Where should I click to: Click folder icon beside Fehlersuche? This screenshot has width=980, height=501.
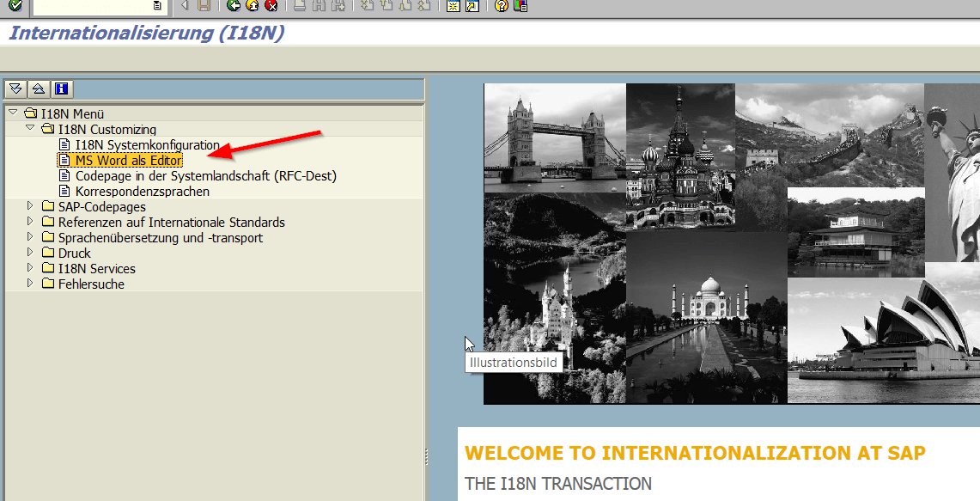coord(48,284)
